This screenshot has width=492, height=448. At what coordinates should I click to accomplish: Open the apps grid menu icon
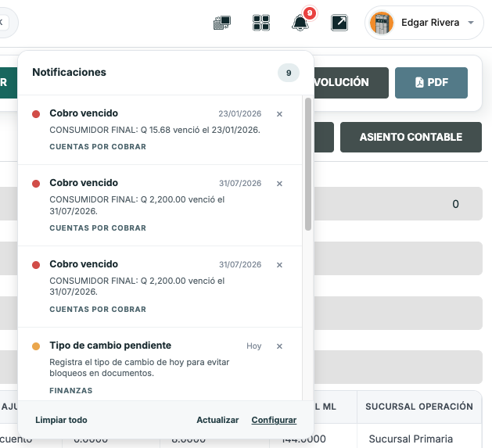[x=261, y=23]
